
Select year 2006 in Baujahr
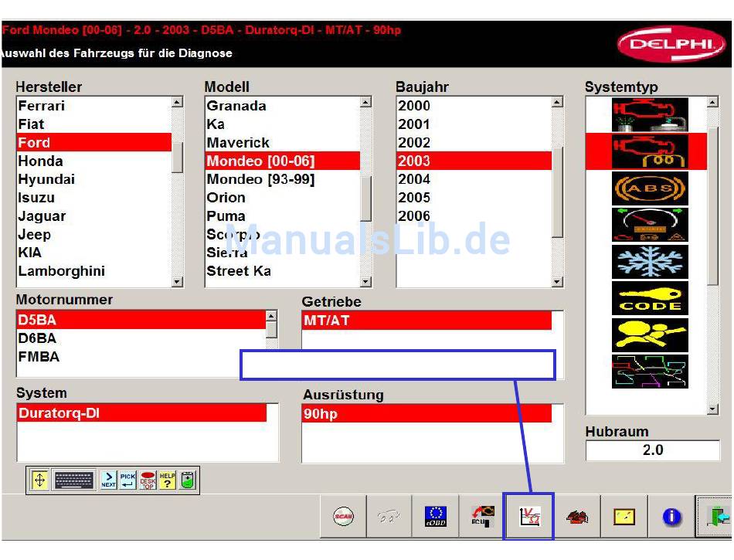pos(474,216)
